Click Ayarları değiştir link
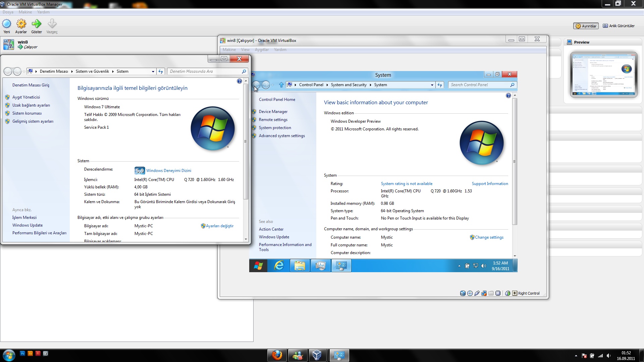Image resolution: width=644 pixels, height=362 pixels. pyautogui.click(x=219, y=226)
